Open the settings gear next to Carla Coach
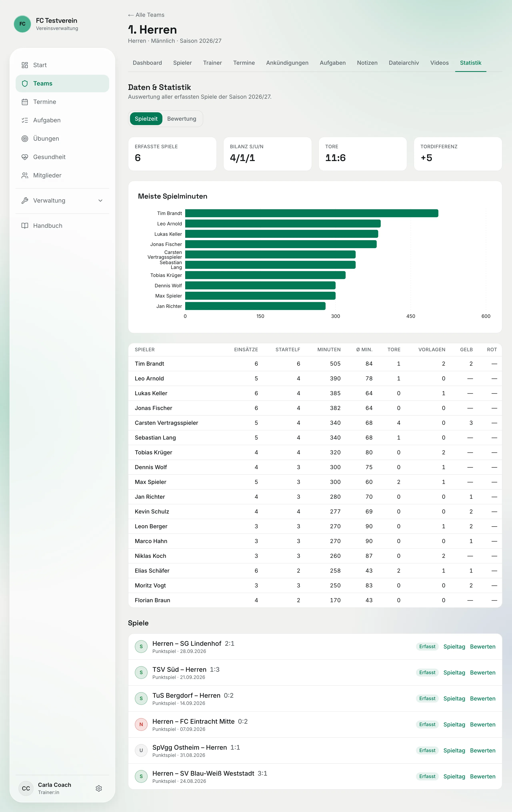Screen dimensions: 512x812 (x=99, y=788)
